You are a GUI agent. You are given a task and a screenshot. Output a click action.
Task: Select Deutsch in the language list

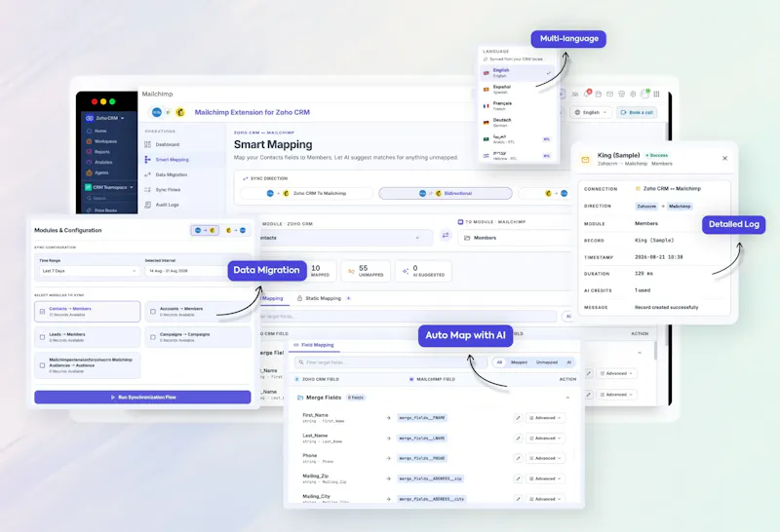(518, 123)
